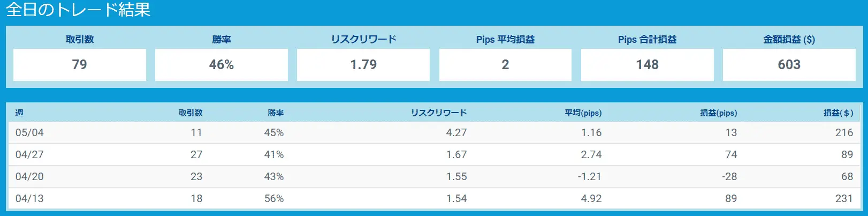Click the 損益($) column header
Image resolution: width=868 pixels, height=216 pixels.
coord(838,113)
